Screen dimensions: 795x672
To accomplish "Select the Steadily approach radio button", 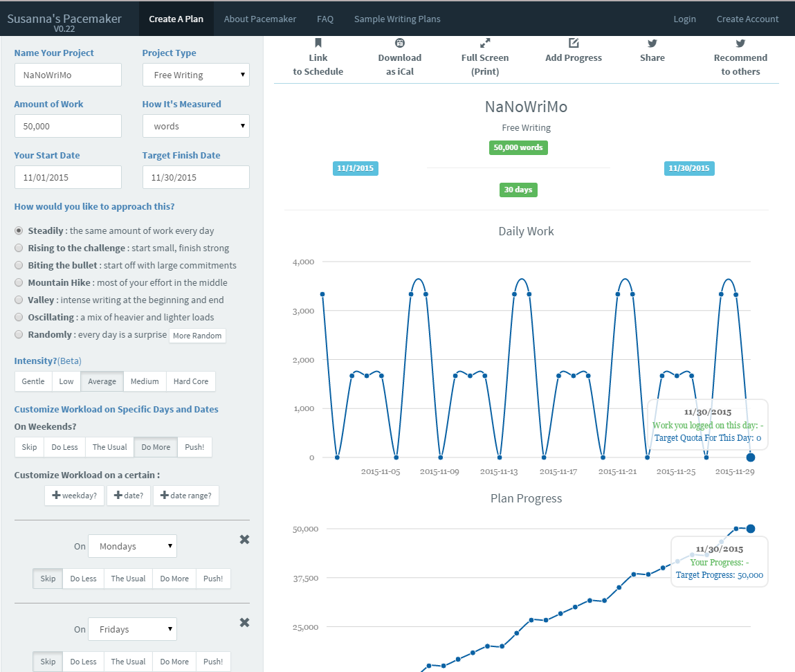I will click(19, 230).
